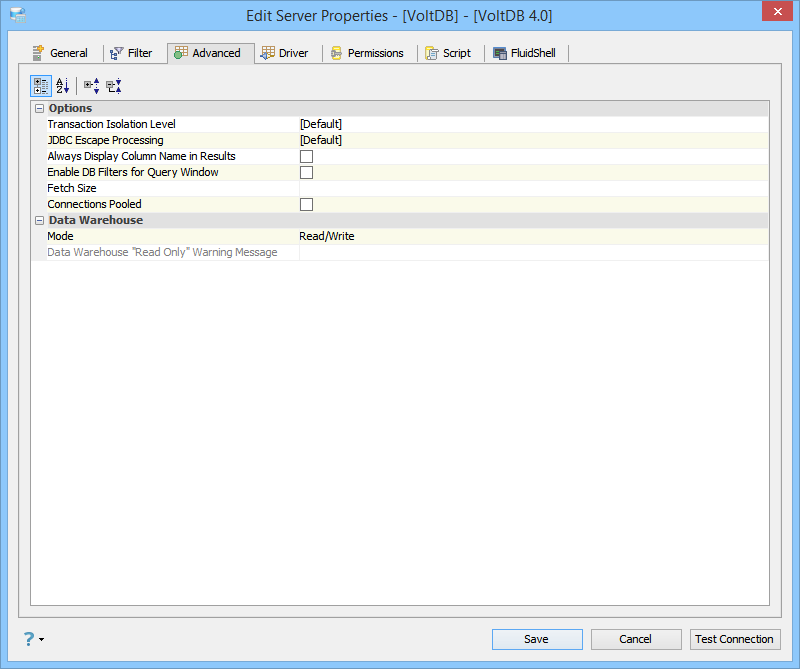Open the FluidShell tab

524,53
